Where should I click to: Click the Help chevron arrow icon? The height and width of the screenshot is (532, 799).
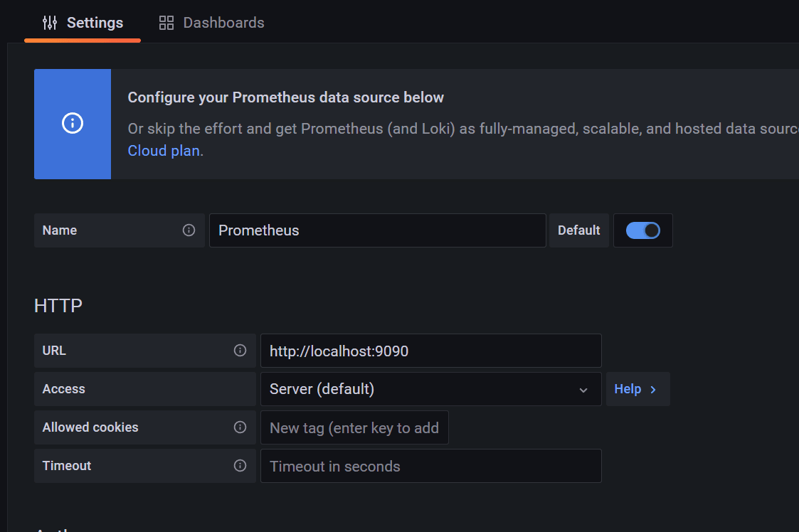click(x=653, y=390)
